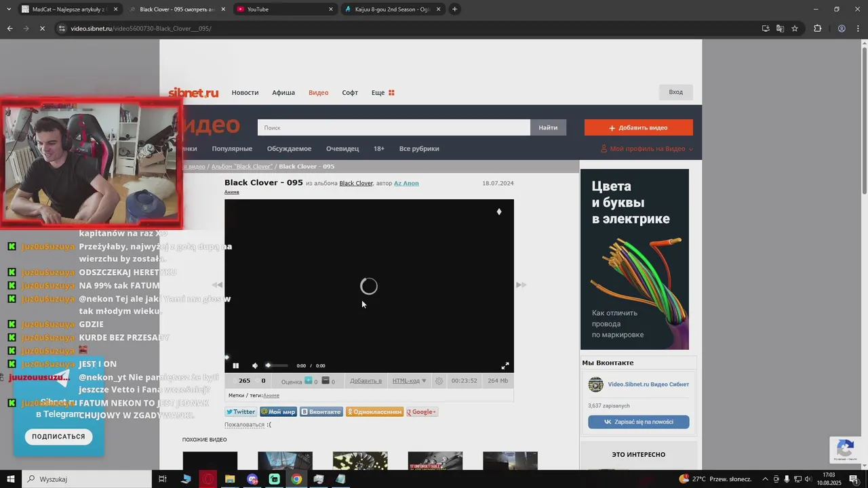Share the video on Одноклассники

click(374, 412)
